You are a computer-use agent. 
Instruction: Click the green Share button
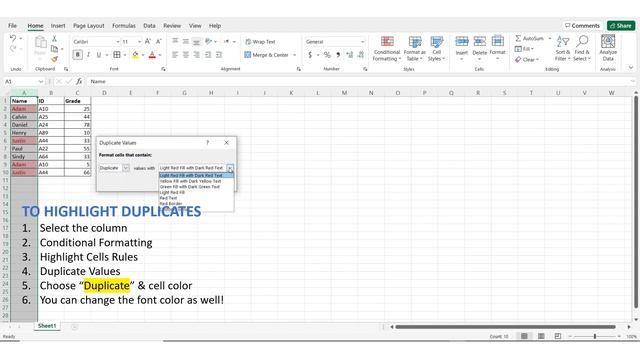(x=621, y=25)
